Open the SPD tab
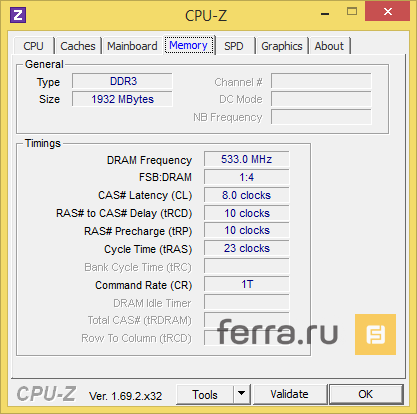This screenshot has width=417, height=414. [x=234, y=46]
